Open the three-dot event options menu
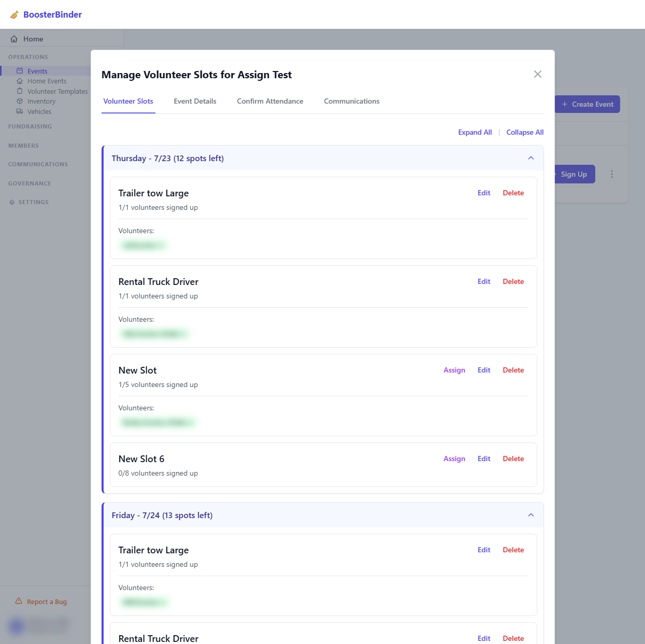The height and width of the screenshot is (644, 645). 612,174
